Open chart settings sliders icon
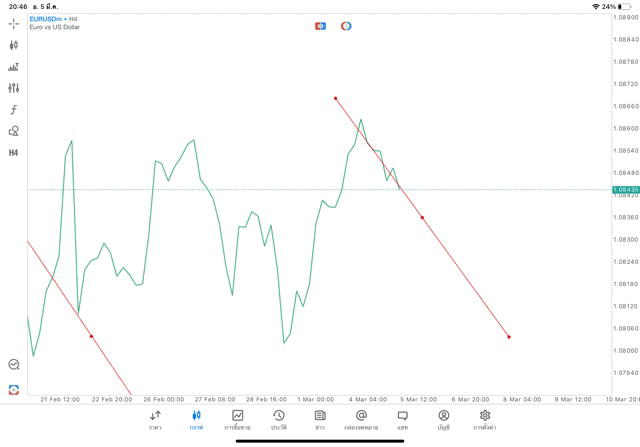 pyautogui.click(x=14, y=88)
